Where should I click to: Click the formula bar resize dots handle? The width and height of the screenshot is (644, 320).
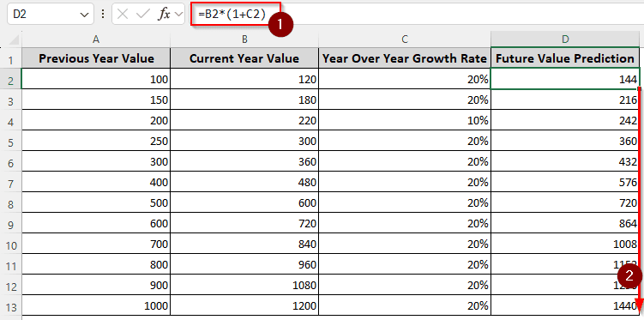102,15
